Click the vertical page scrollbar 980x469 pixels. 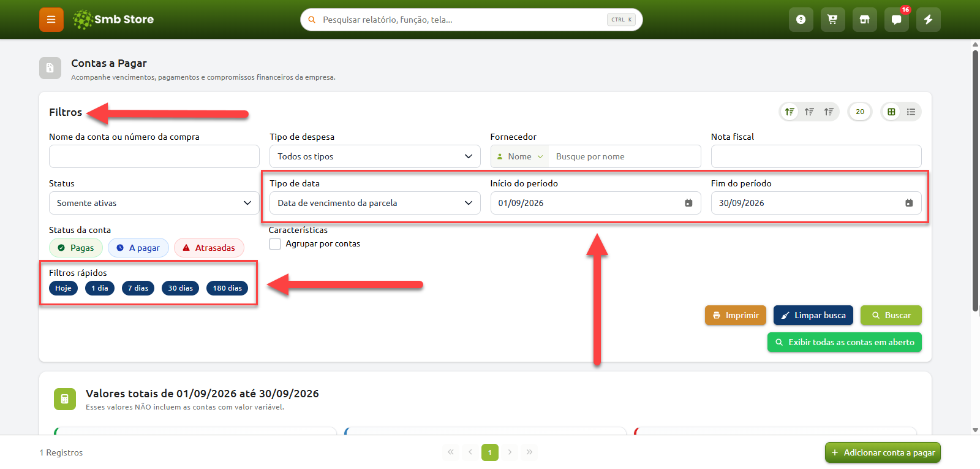[975, 181]
